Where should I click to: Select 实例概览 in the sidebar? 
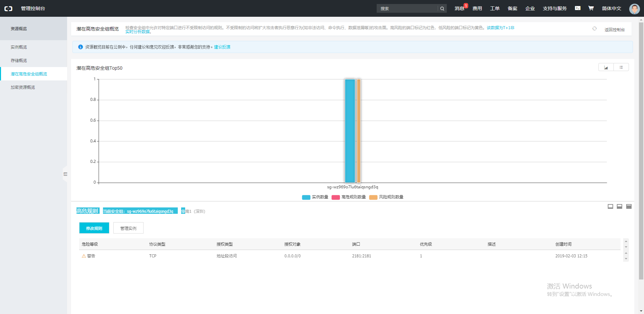point(34,47)
